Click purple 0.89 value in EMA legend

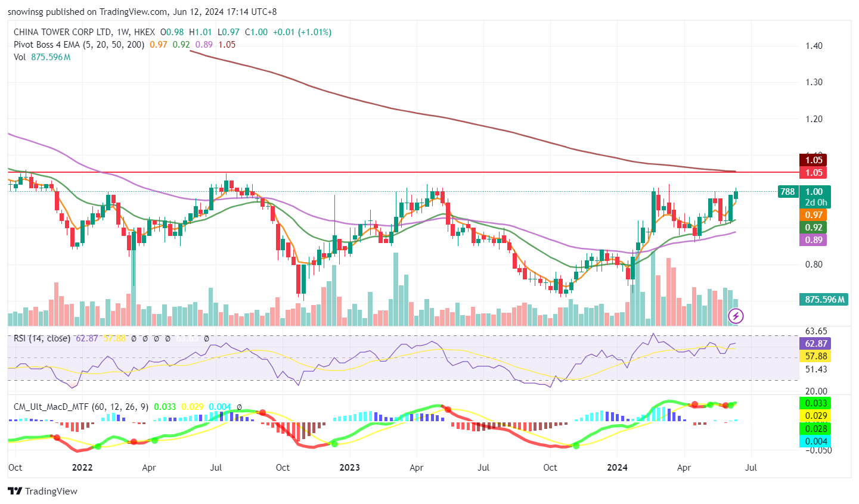(x=204, y=45)
